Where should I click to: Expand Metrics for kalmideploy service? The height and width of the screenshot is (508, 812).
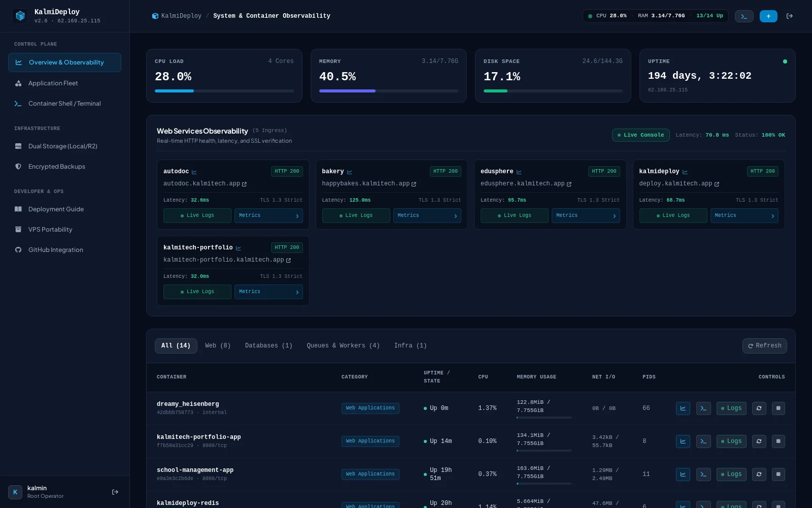[x=745, y=215]
